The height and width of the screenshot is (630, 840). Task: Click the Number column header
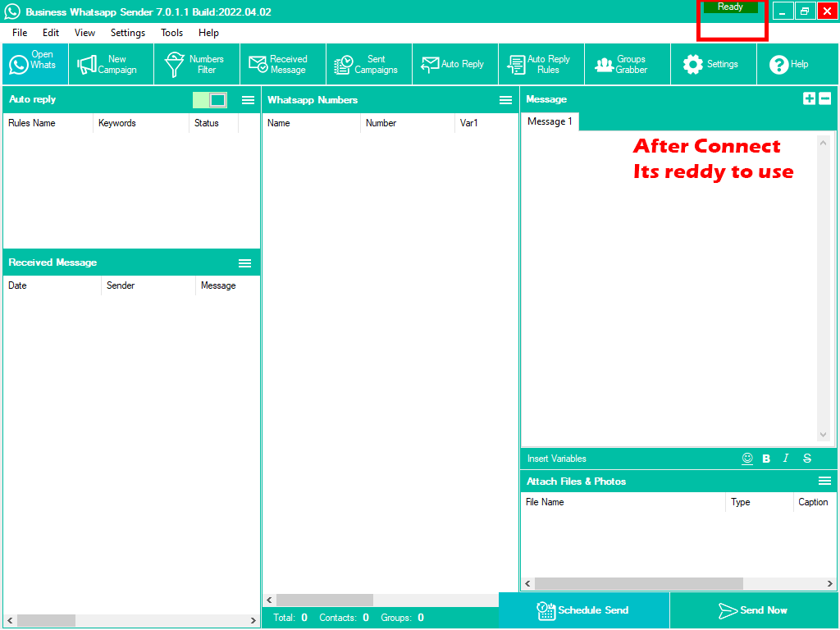[x=408, y=123]
